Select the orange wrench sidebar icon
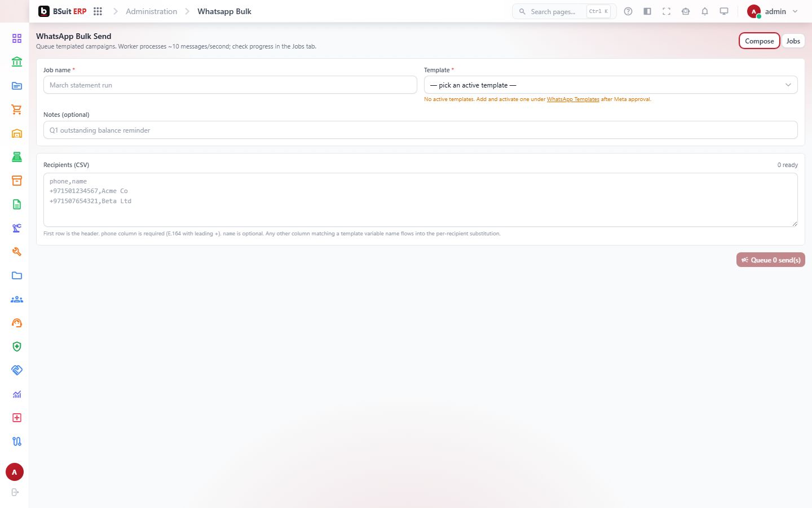The height and width of the screenshot is (508, 812). coord(17,252)
